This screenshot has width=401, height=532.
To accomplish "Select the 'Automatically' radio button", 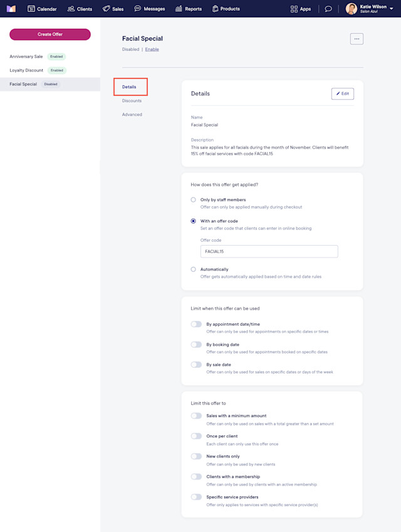I will (194, 269).
